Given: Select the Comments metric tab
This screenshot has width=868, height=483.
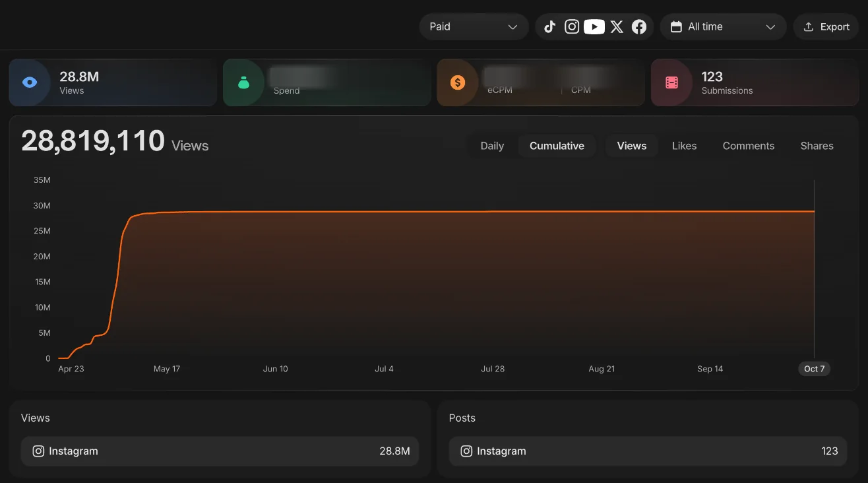Looking at the screenshot, I should pyautogui.click(x=749, y=146).
